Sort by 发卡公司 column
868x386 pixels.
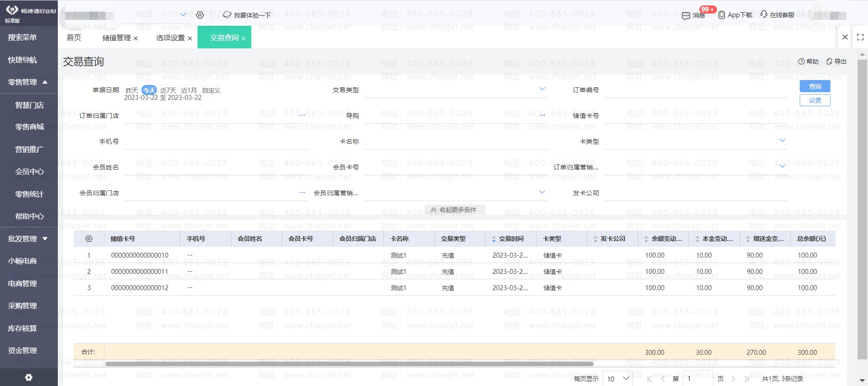point(595,239)
